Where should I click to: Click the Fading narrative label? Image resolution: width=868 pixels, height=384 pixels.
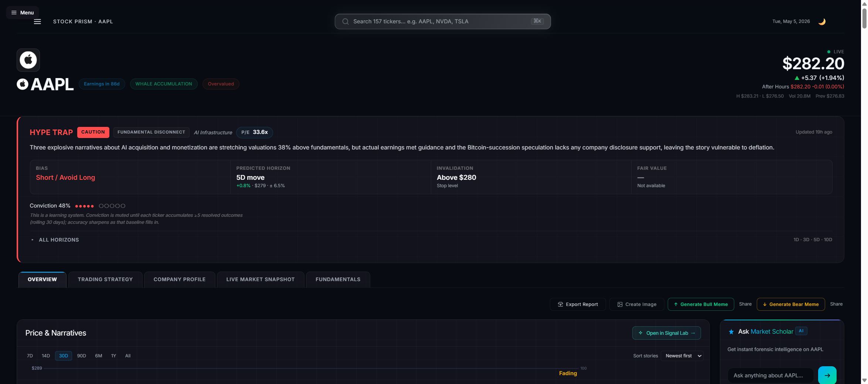pyautogui.click(x=568, y=373)
